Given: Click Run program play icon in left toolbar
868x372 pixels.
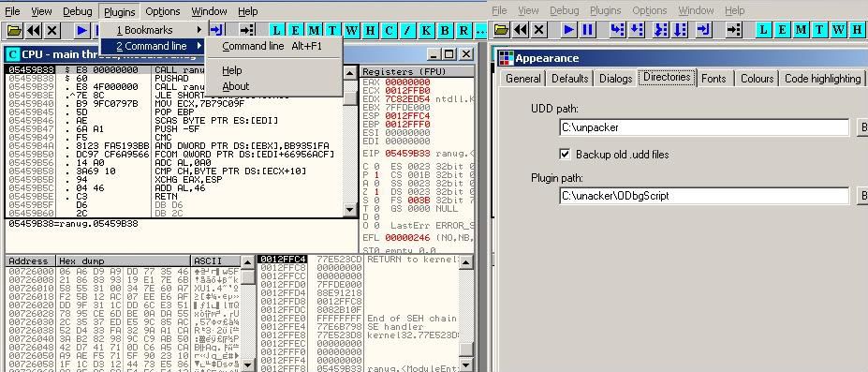Looking at the screenshot, I should (x=81, y=30).
